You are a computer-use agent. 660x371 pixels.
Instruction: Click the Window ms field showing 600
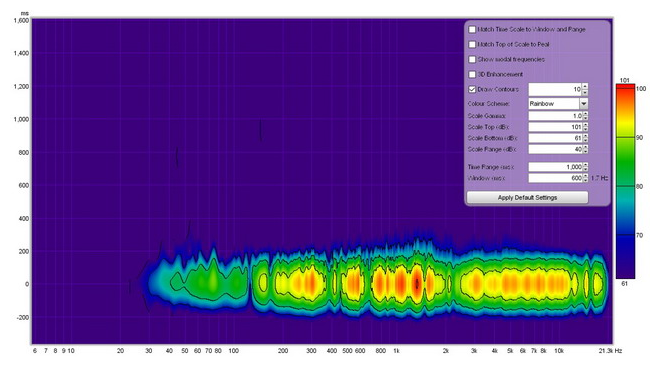tap(555, 178)
